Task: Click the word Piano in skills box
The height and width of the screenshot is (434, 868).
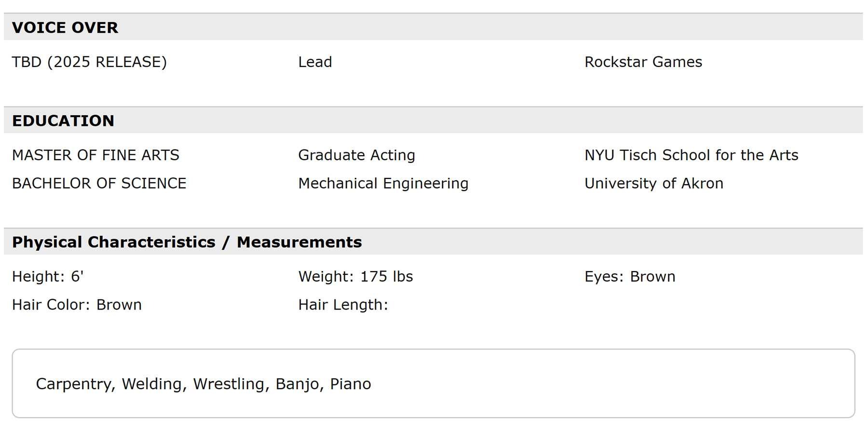Action: (x=350, y=384)
